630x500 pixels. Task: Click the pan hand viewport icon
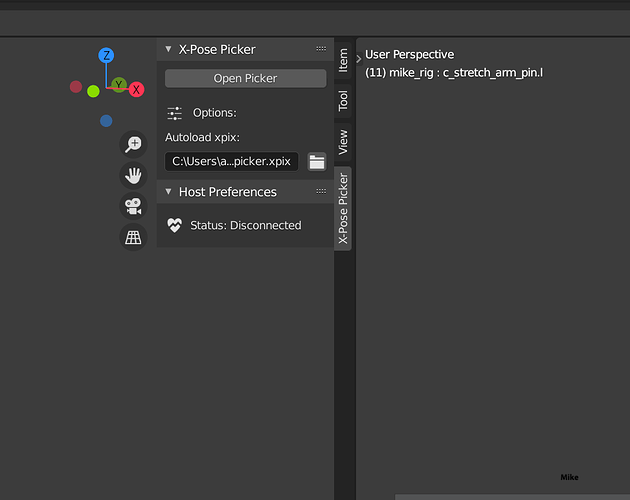pos(133,175)
